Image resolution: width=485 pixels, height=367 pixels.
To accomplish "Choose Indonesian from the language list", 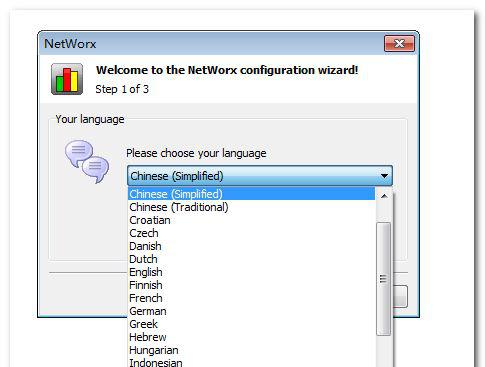I will pyautogui.click(x=252, y=362).
